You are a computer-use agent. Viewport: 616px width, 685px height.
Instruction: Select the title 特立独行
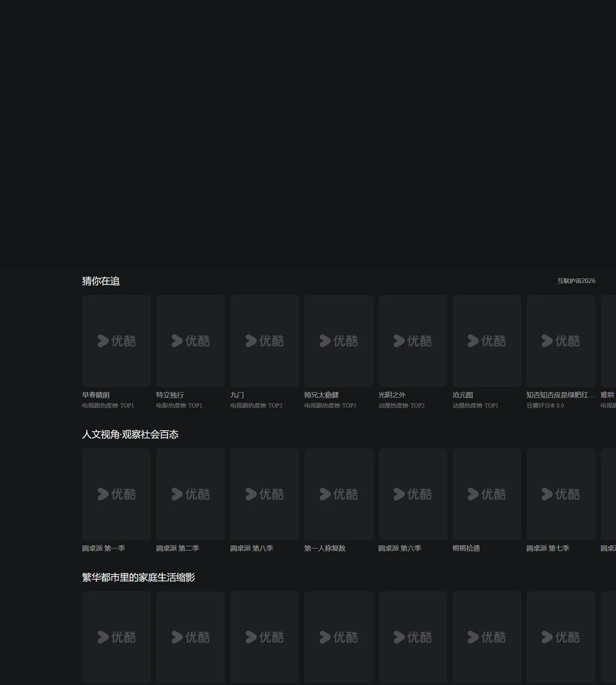tap(170, 395)
